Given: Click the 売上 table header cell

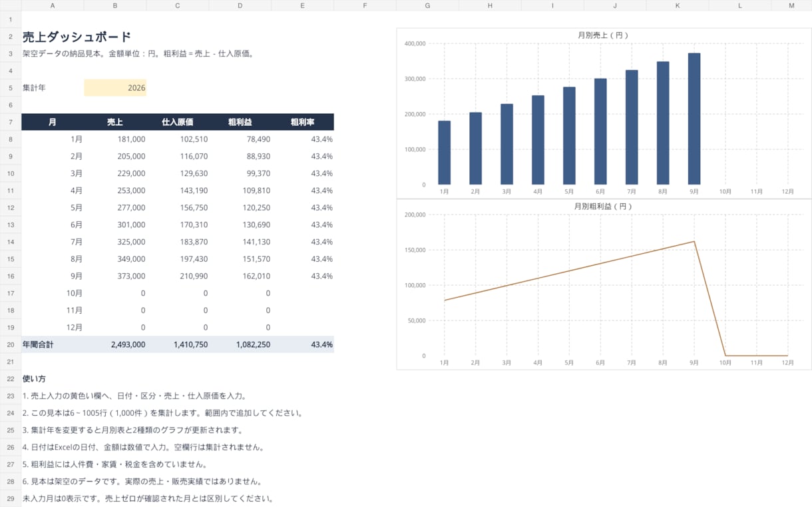Looking at the screenshot, I should [x=115, y=122].
